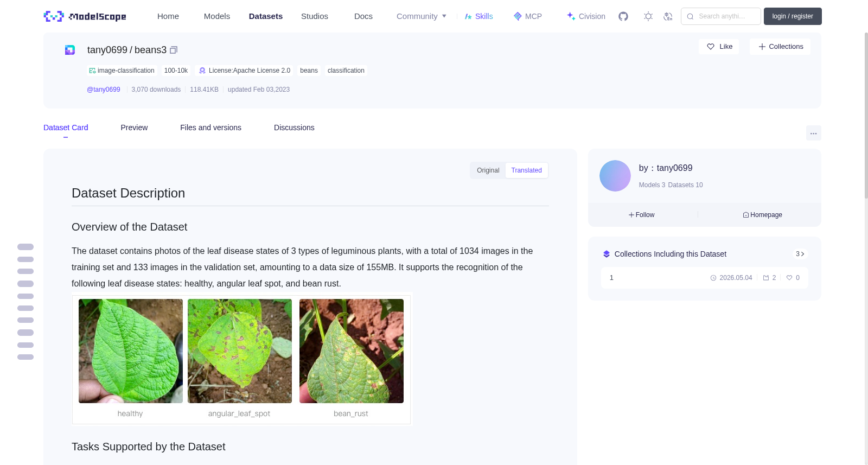Image resolution: width=868 pixels, height=465 pixels.
Task: Open Civision from the navigation bar
Action: coord(586,16)
